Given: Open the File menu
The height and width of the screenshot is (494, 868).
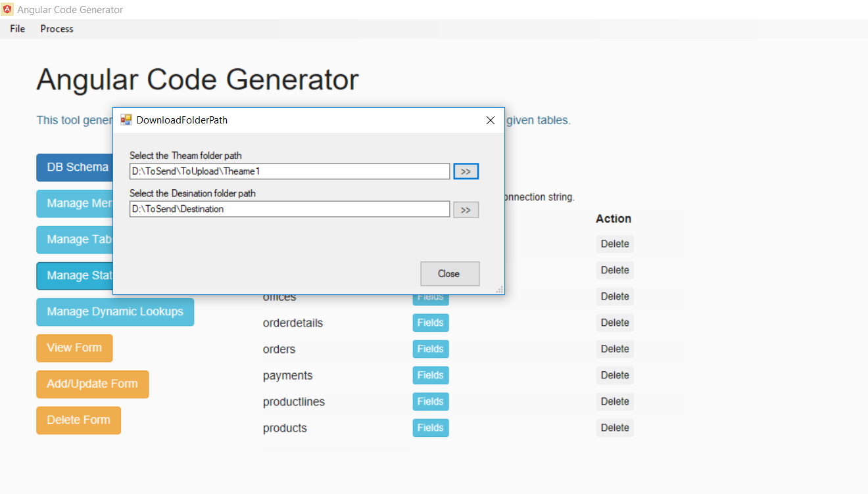Looking at the screenshot, I should point(18,29).
